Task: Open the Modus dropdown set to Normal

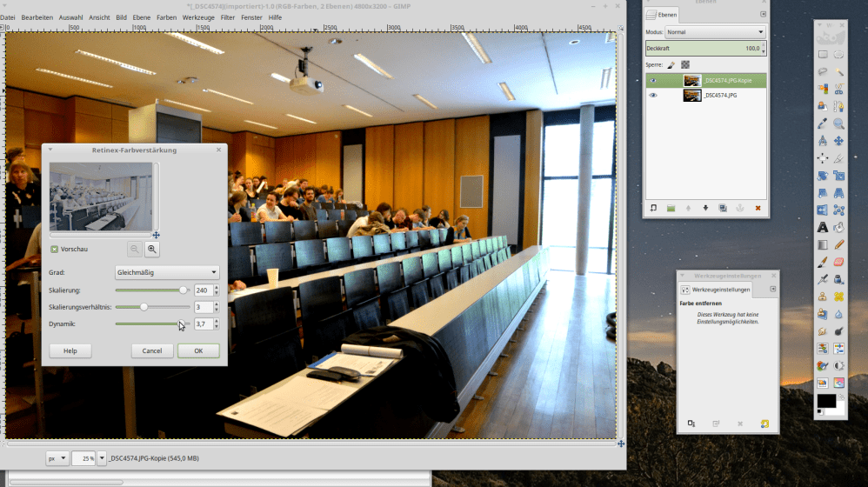Action: click(715, 32)
